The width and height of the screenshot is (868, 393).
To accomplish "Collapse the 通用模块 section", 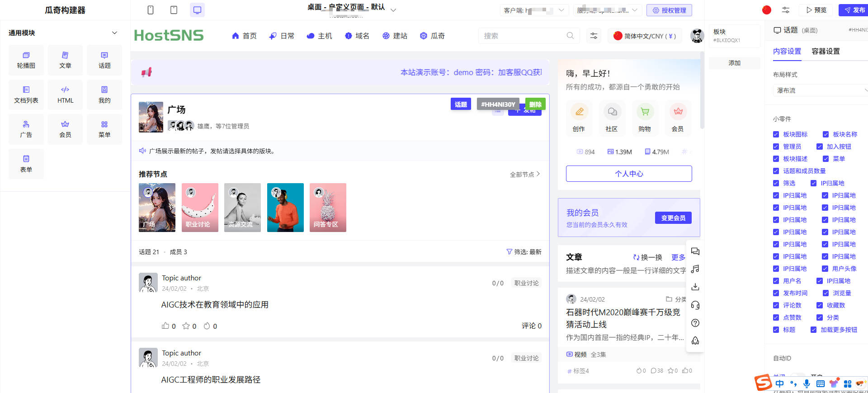I will (114, 33).
